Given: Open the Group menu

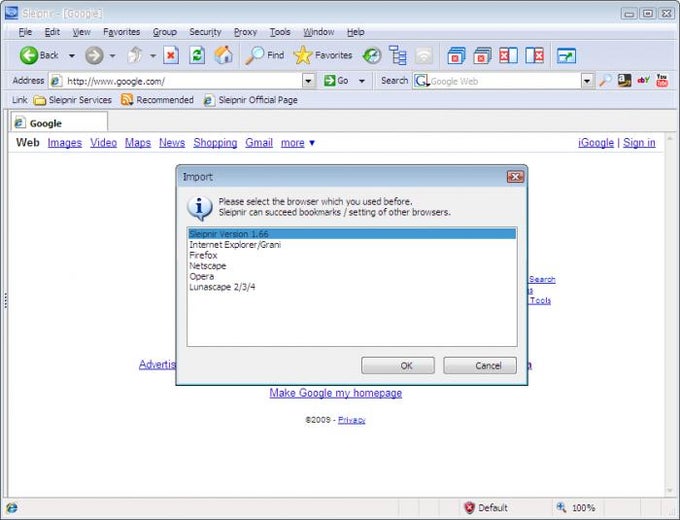Looking at the screenshot, I should (x=164, y=32).
